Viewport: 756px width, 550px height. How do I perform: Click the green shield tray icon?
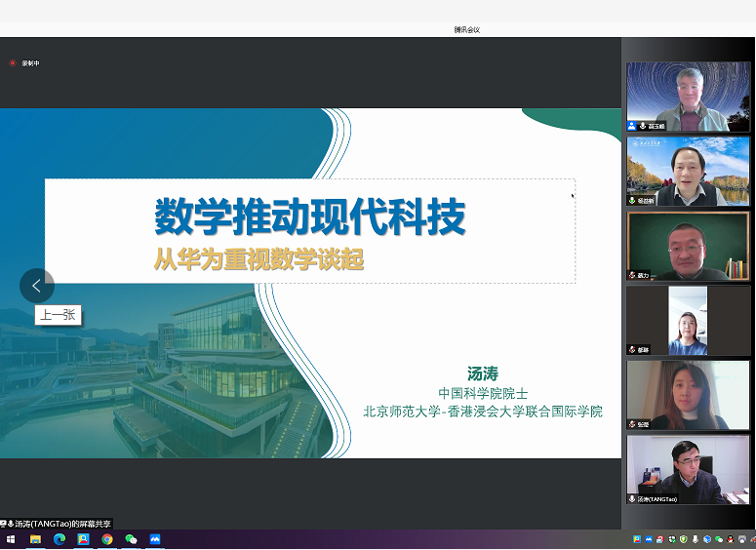point(683,539)
